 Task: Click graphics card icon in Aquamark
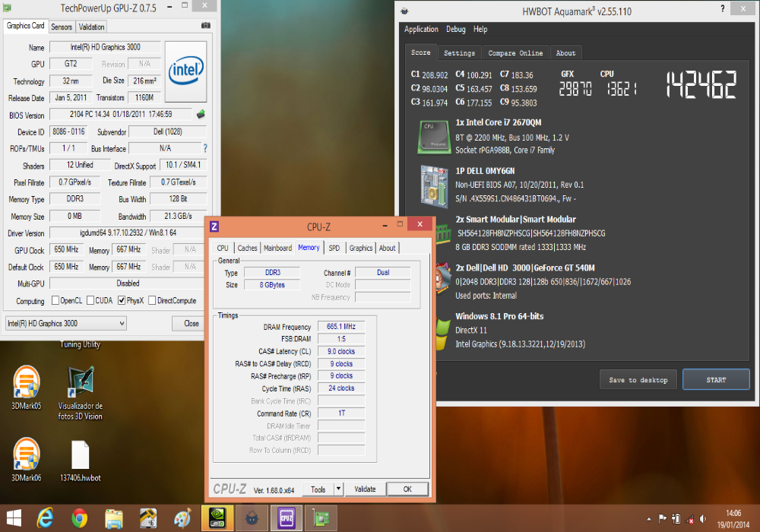pos(444,279)
